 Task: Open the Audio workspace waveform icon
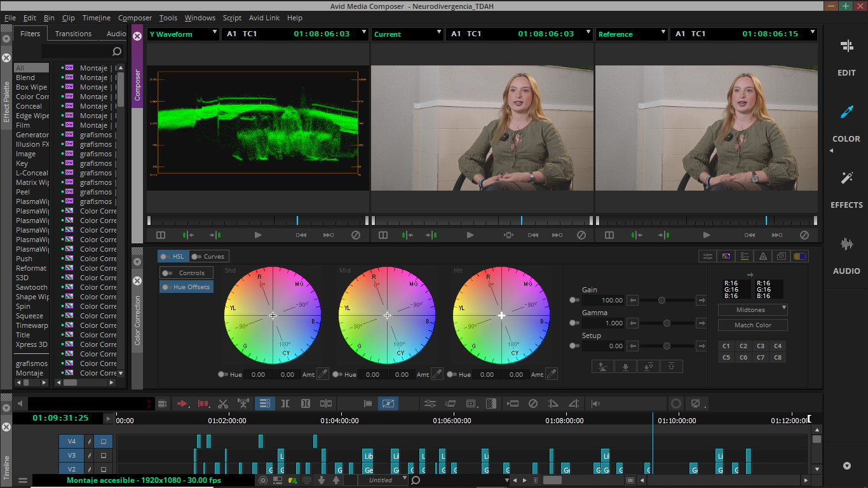point(846,244)
